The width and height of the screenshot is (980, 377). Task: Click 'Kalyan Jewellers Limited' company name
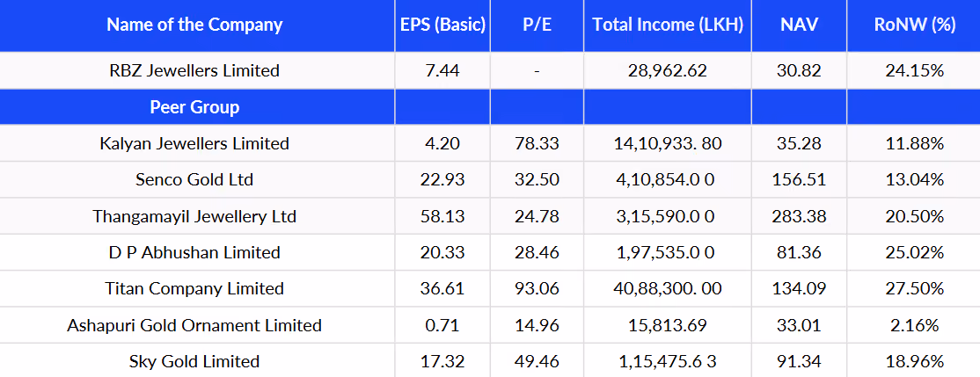pos(194,143)
